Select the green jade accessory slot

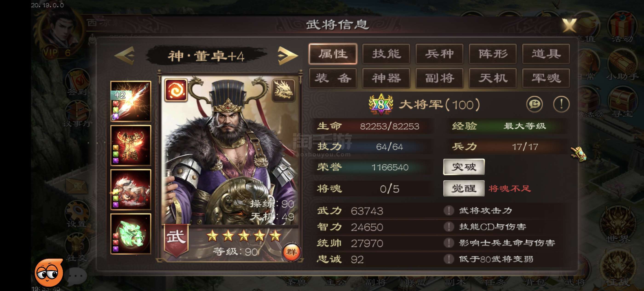coord(131,234)
